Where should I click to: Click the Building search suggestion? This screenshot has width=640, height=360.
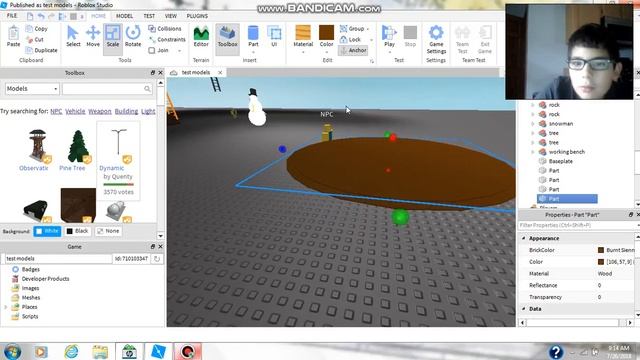[x=126, y=111]
